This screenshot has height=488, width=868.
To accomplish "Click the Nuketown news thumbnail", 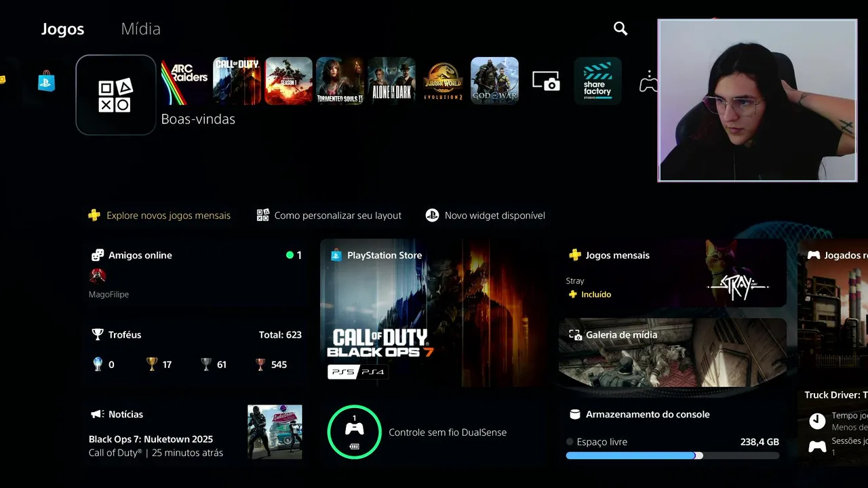I will (275, 432).
